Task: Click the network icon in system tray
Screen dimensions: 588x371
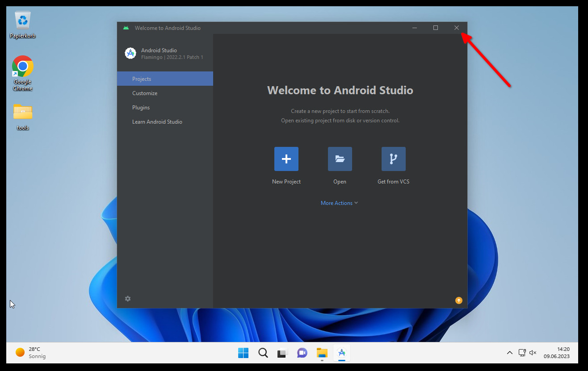Action: coord(522,353)
